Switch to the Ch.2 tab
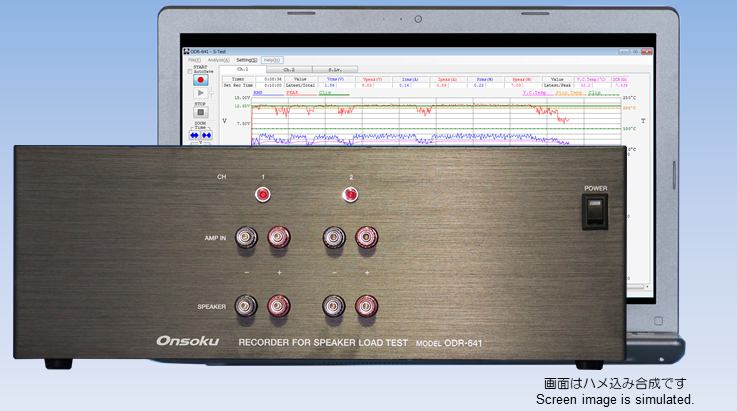The image size is (737, 411). 289,70
